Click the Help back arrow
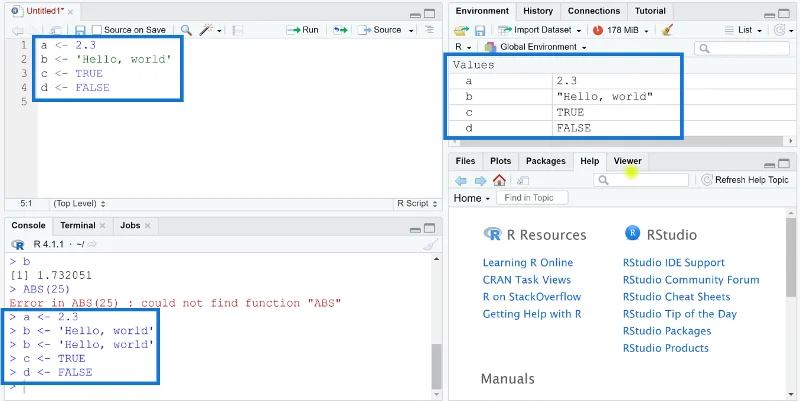The image size is (800, 401). 461,181
